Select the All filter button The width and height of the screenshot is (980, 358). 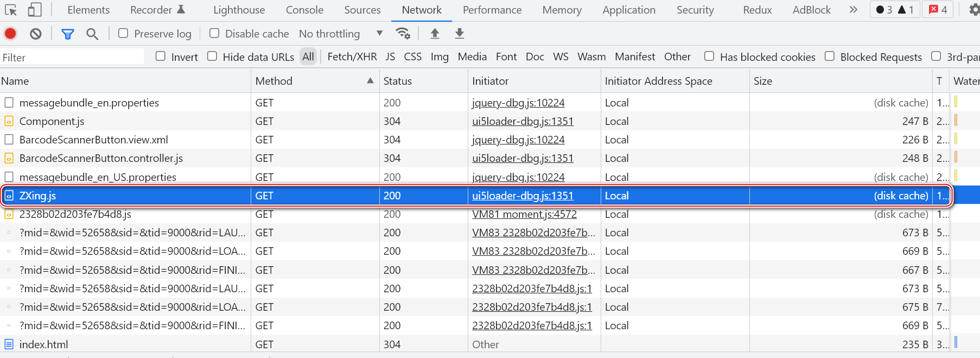pos(308,56)
